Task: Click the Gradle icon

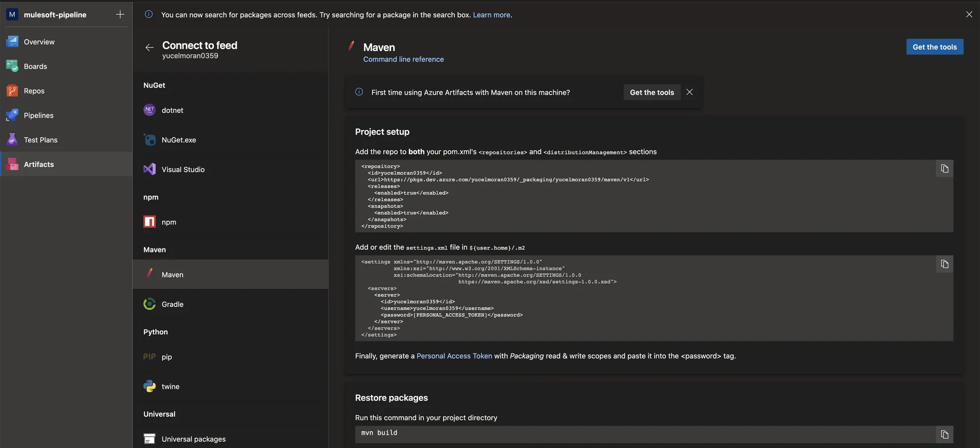Action: coord(149,304)
